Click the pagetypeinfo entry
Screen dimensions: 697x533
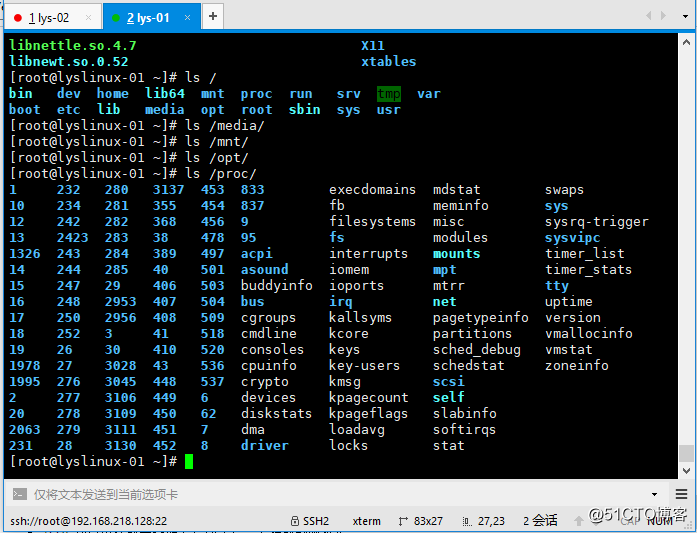481,317
